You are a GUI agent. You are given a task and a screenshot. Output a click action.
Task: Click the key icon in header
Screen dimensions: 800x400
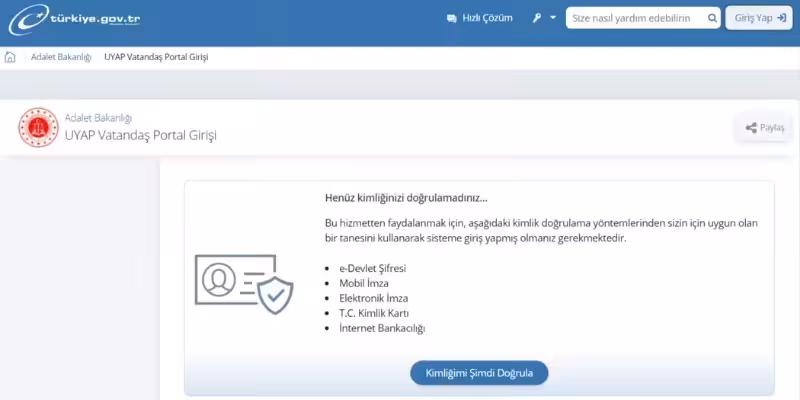537,18
